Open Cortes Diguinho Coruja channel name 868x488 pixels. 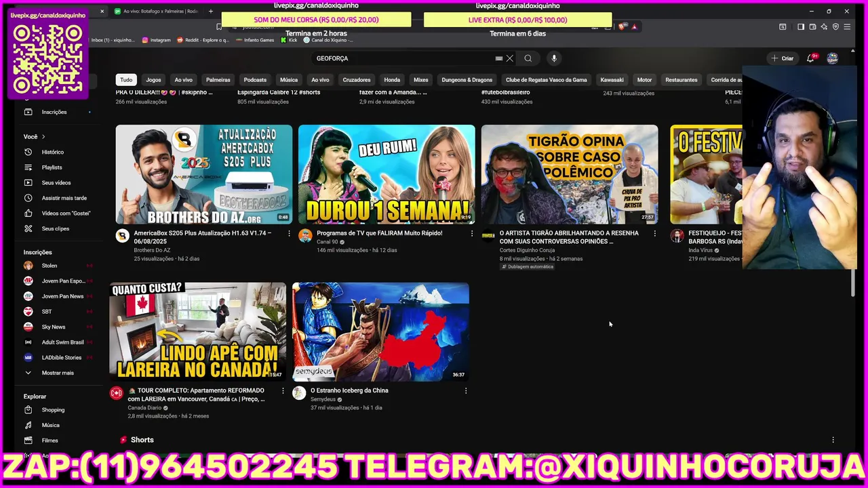(x=527, y=250)
